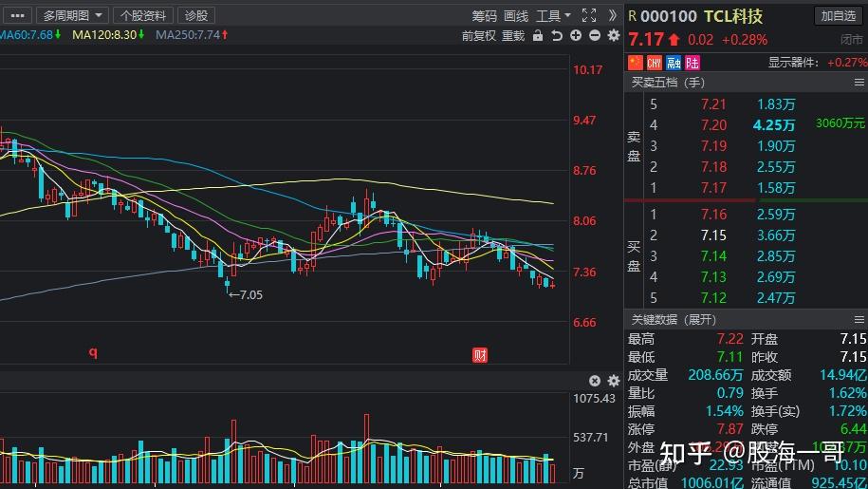The height and width of the screenshot is (489, 868).
Task: Zoom out the chart with minus icon
Action: coord(595,35)
